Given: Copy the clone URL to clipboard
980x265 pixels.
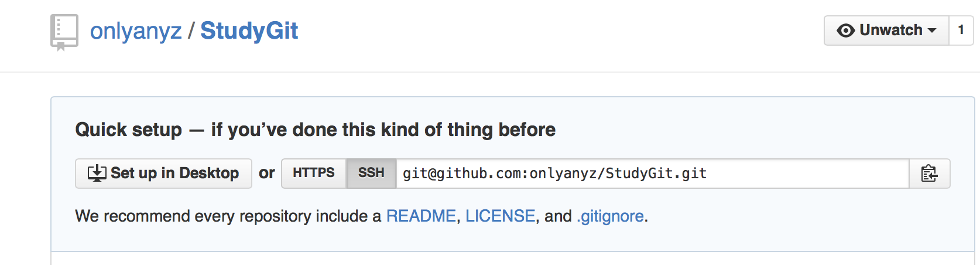Looking at the screenshot, I should tap(929, 174).
